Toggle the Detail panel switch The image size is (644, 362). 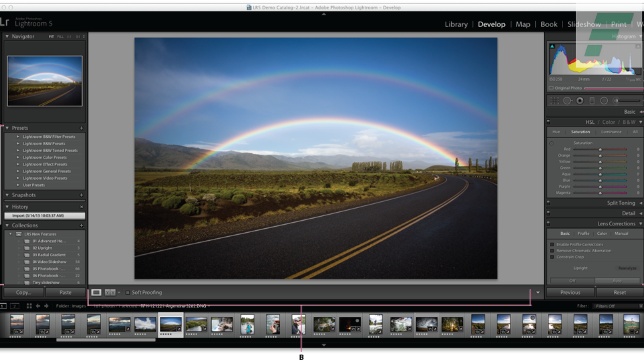548,213
